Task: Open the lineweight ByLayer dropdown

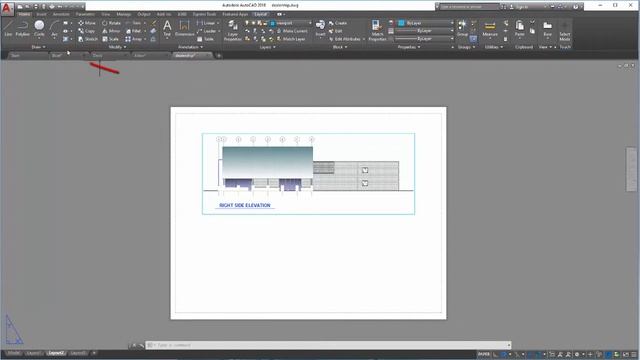Action: click(x=424, y=31)
